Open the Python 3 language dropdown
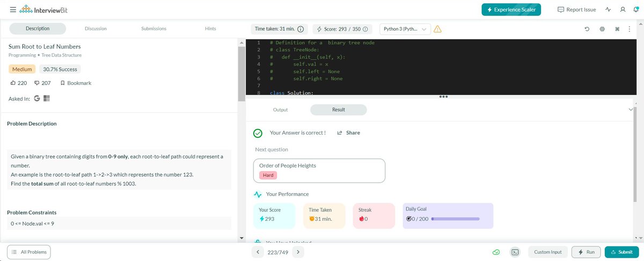Image resolution: width=644 pixels, height=261 pixels. 405,29
